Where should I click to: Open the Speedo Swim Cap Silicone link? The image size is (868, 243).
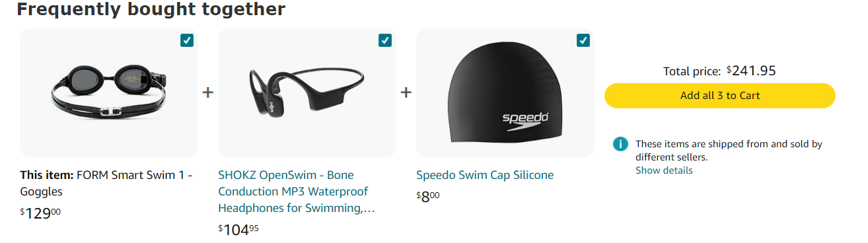[x=485, y=175]
